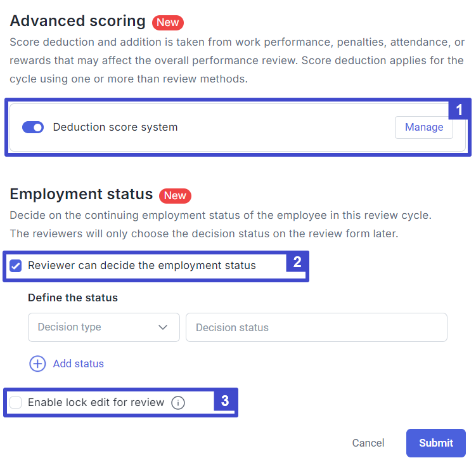The height and width of the screenshot is (465, 476).
Task: Click the Deduction score system label text
Action: point(115,127)
